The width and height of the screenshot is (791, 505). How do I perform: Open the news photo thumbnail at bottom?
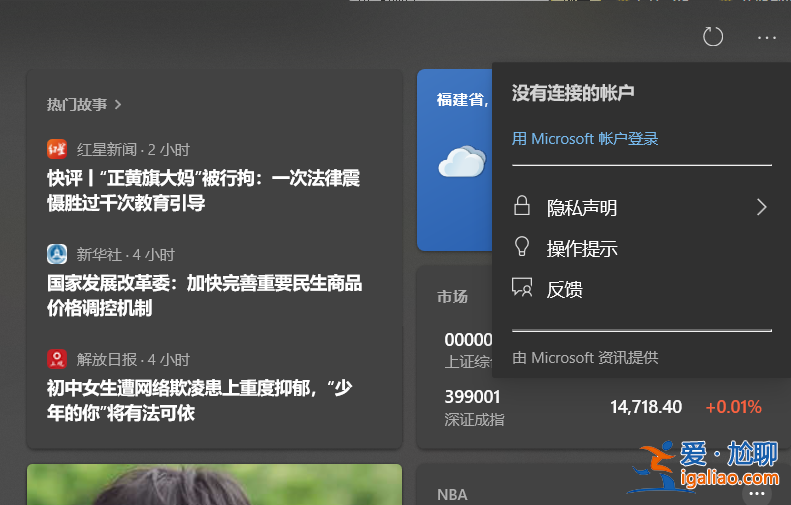214,484
